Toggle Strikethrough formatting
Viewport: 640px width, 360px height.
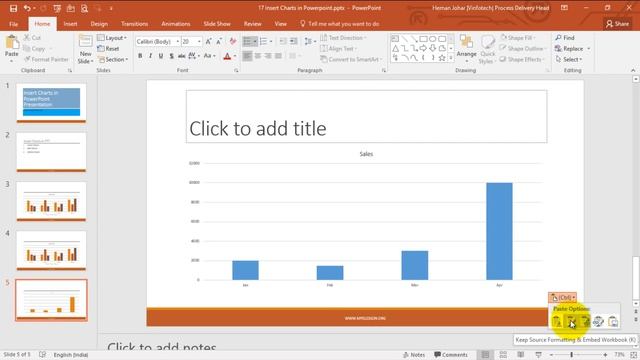click(x=182, y=56)
